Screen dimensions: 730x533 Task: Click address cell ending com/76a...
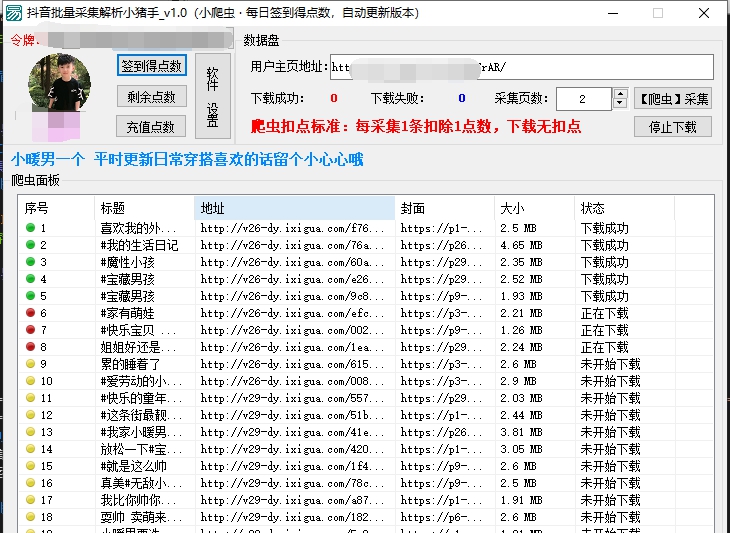(292, 245)
